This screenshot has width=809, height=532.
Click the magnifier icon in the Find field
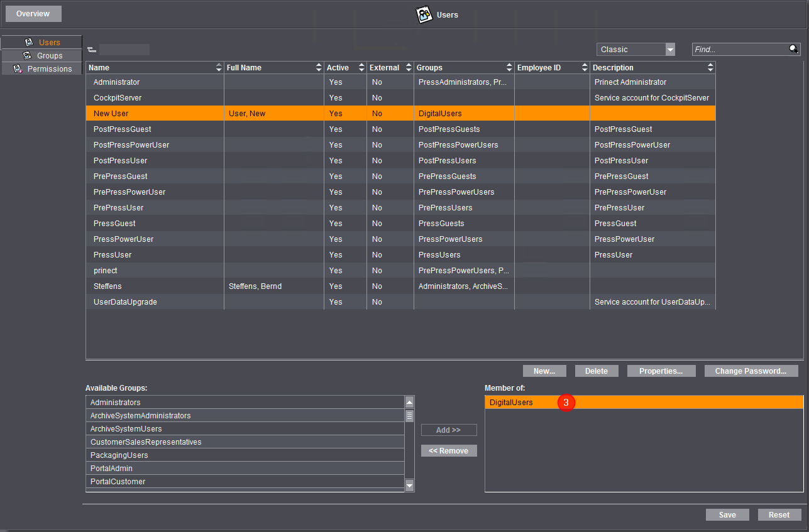click(x=793, y=49)
